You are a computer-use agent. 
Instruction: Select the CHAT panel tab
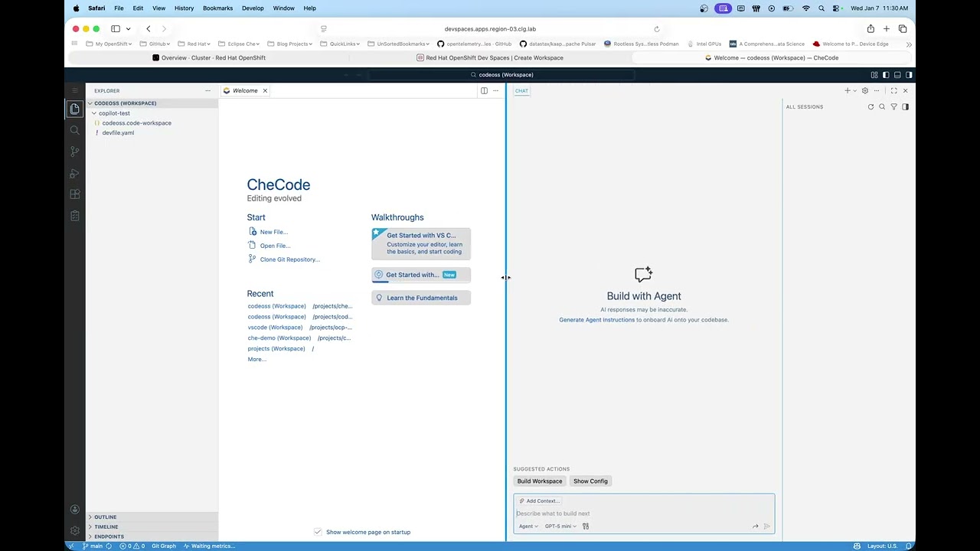(521, 91)
